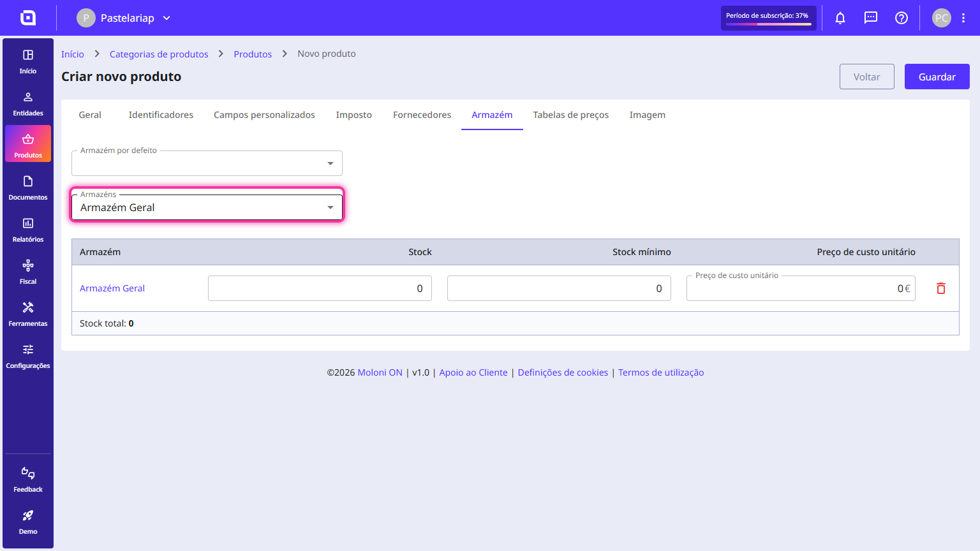Open the Feedback sidebar item
980x551 pixels.
(28, 480)
